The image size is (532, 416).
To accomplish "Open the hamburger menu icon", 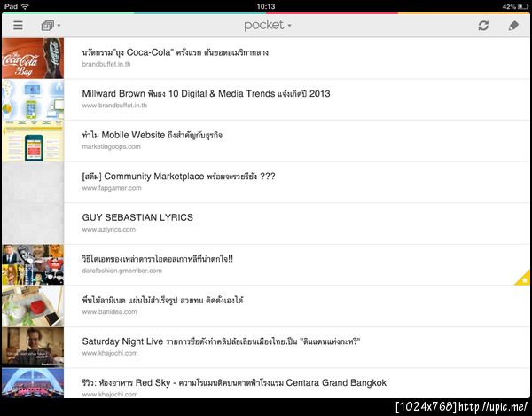I will [18, 25].
